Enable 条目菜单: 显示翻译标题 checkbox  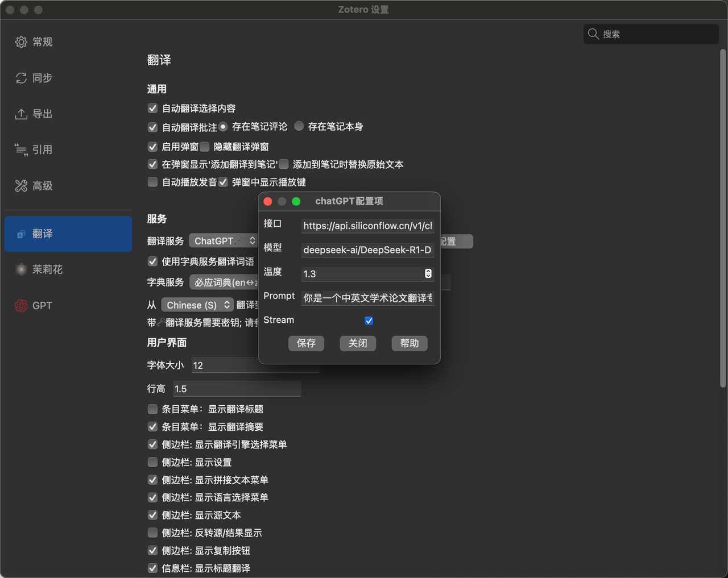(152, 409)
